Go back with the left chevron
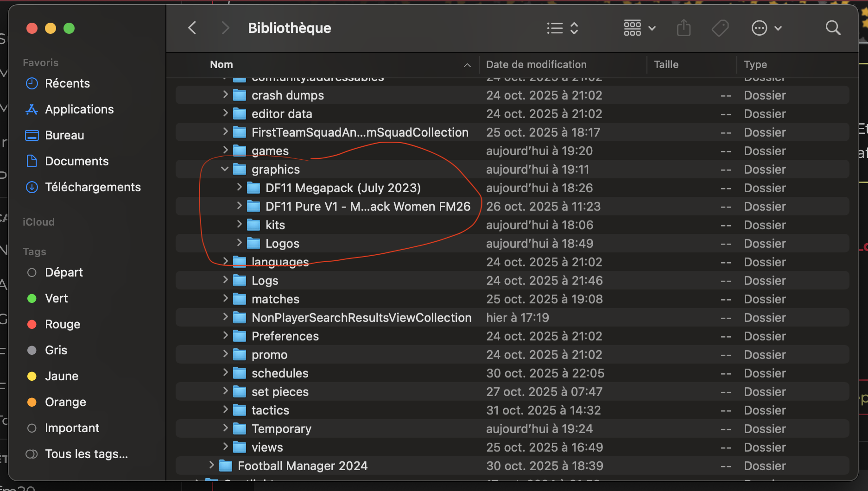Image resolution: width=868 pixels, height=491 pixels. click(x=192, y=28)
